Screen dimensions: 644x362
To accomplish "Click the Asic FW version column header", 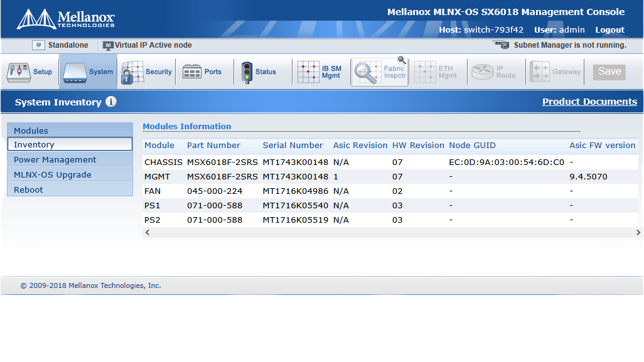I will click(603, 146).
